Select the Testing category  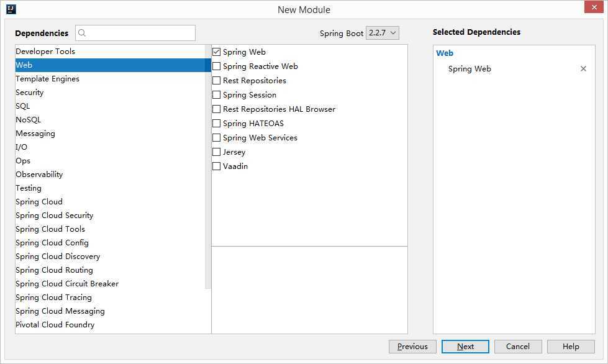point(110,188)
